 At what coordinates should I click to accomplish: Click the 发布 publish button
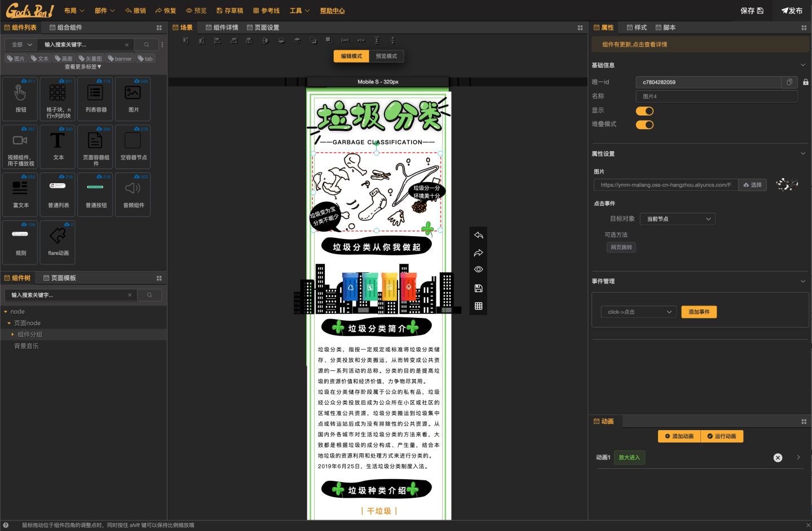click(792, 10)
